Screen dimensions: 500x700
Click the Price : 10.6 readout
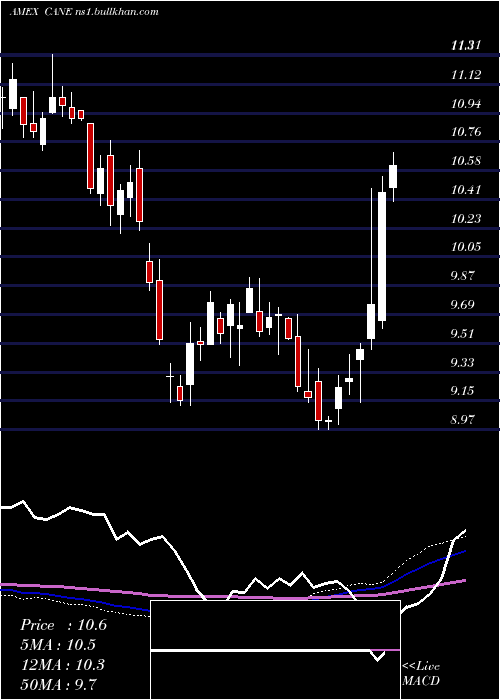63,625
